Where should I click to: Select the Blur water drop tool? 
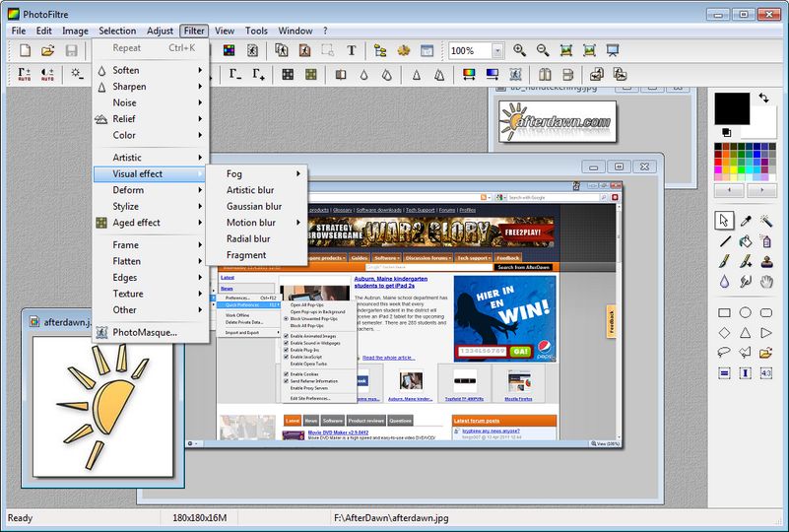tap(725, 282)
